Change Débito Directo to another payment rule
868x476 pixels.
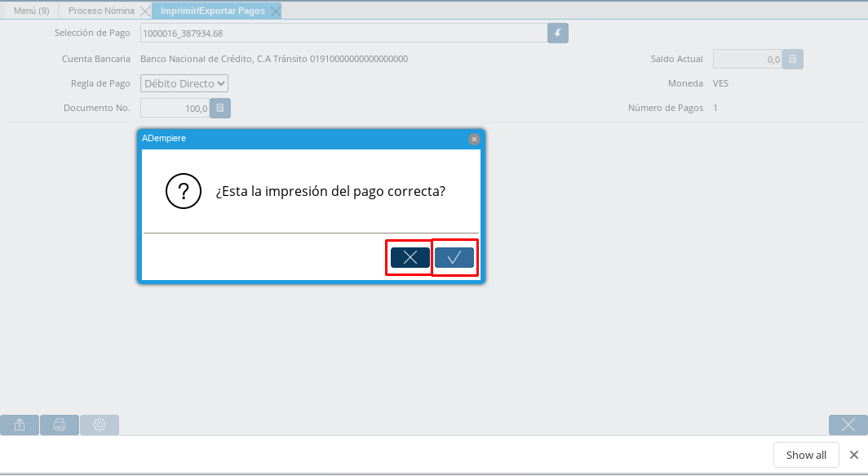pyautogui.click(x=184, y=83)
